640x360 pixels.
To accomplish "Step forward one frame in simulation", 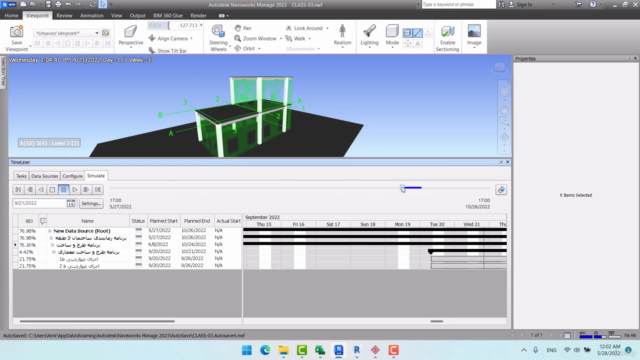I will [86, 189].
